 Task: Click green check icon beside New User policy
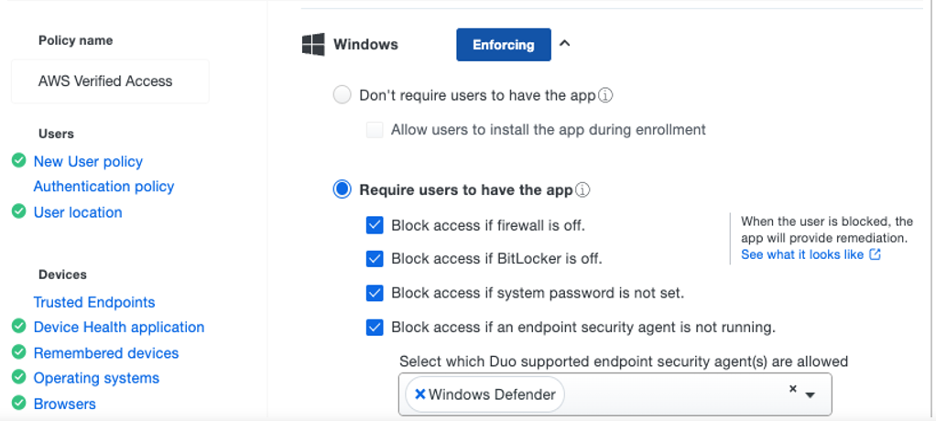[18, 161]
